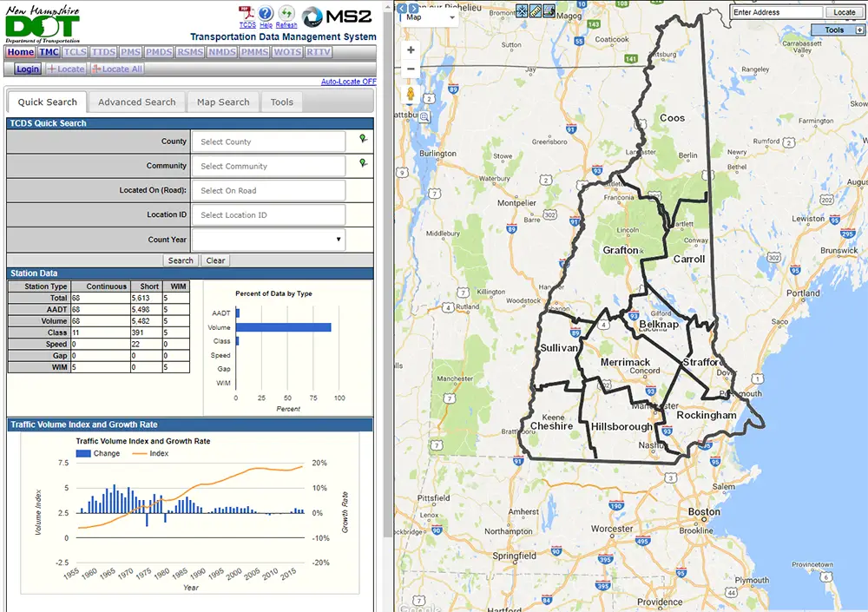Click the blue Help question mark icon
Viewport: 868px width, 612px height.
pos(266,13)
